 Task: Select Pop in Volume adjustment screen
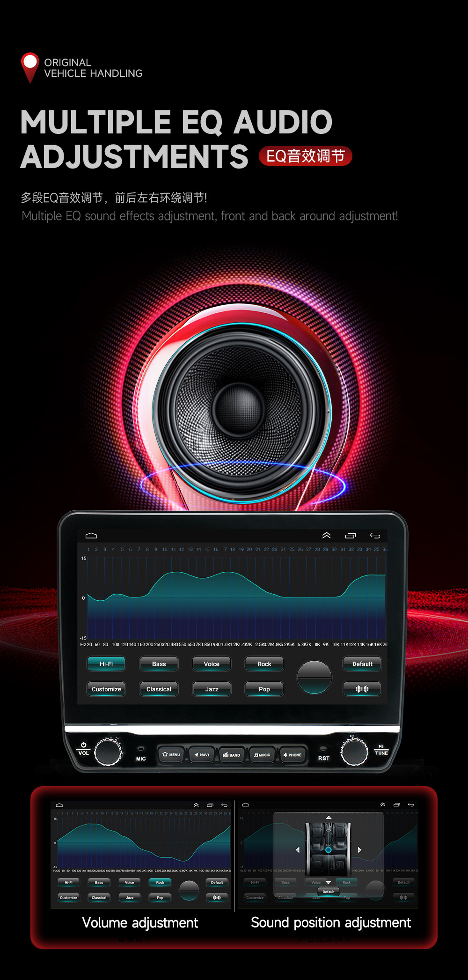160,898
